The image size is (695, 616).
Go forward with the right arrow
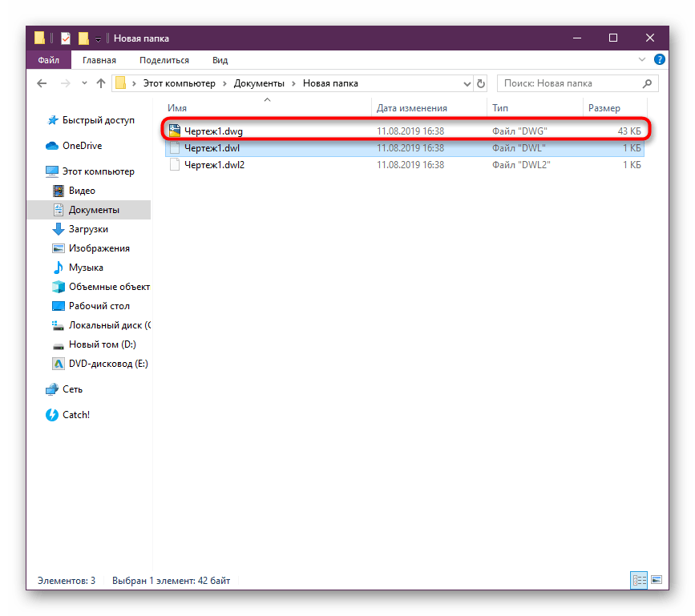65,83
